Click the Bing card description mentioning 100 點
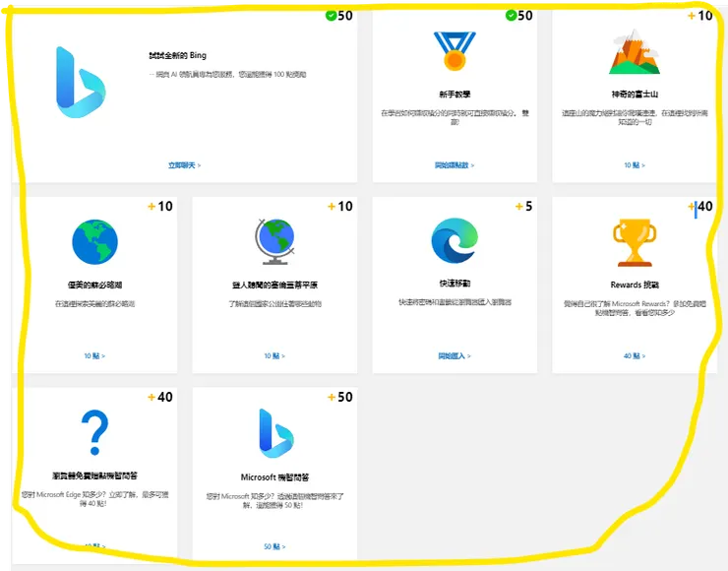 click(227, 75)
